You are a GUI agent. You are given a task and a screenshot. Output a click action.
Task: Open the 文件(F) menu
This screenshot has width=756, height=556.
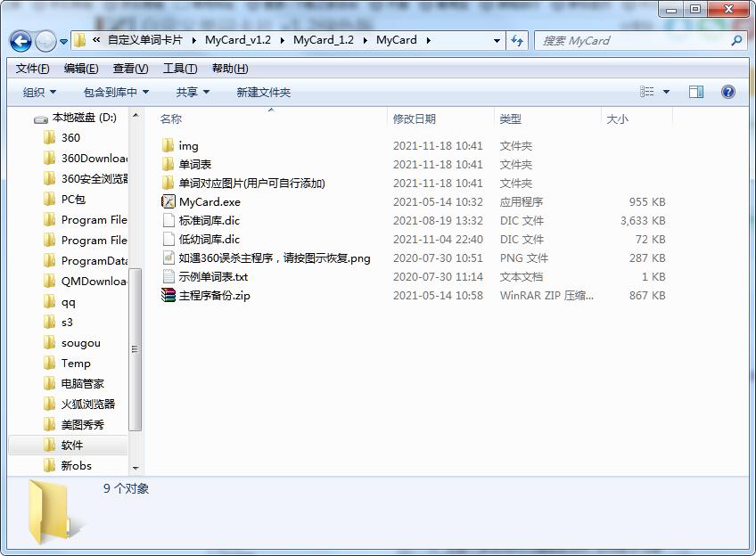point(32,69)
